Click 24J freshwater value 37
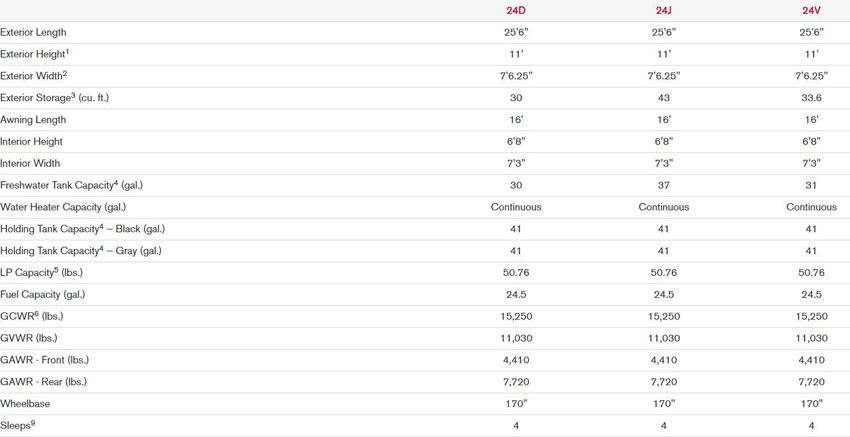Screen dimensions: 850x437 coord(664,185)
